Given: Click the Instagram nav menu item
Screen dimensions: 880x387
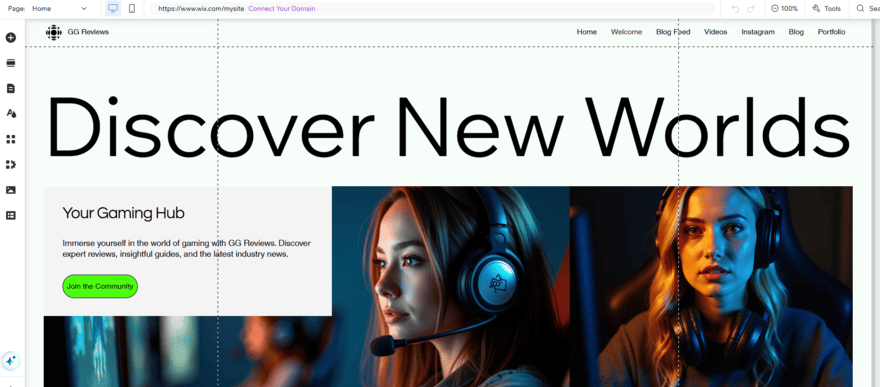Looking at the screenshot, I should (758, 32).
